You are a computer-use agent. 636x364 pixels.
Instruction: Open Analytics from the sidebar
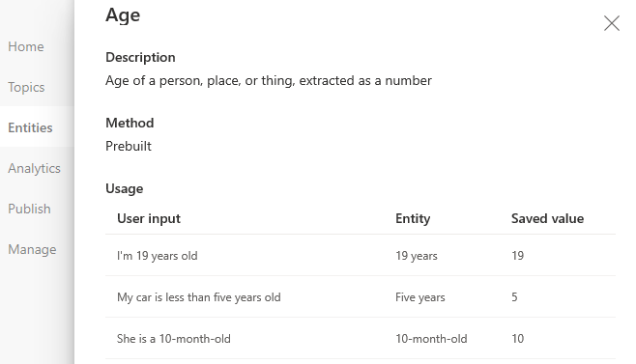coord(34,168)
